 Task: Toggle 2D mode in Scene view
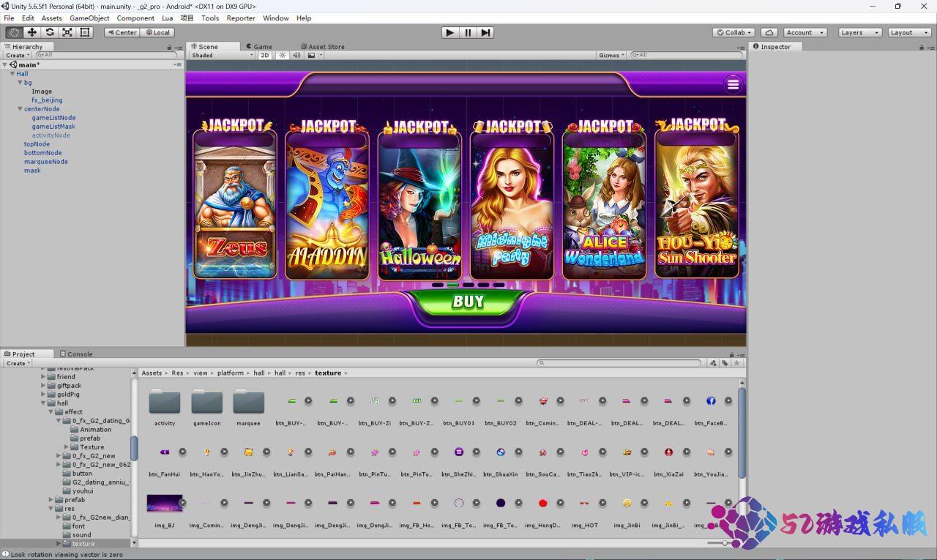pos(265,56)
